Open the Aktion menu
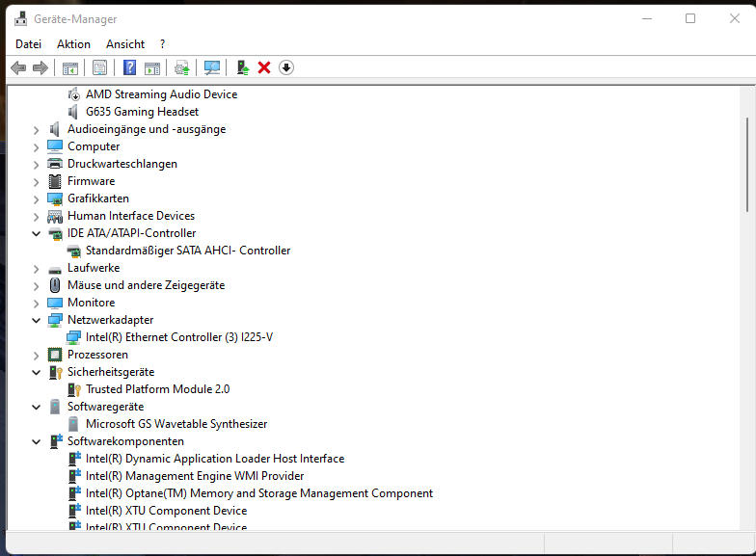Viewport: 756px width, 556px height. click(x=73, y=44)
